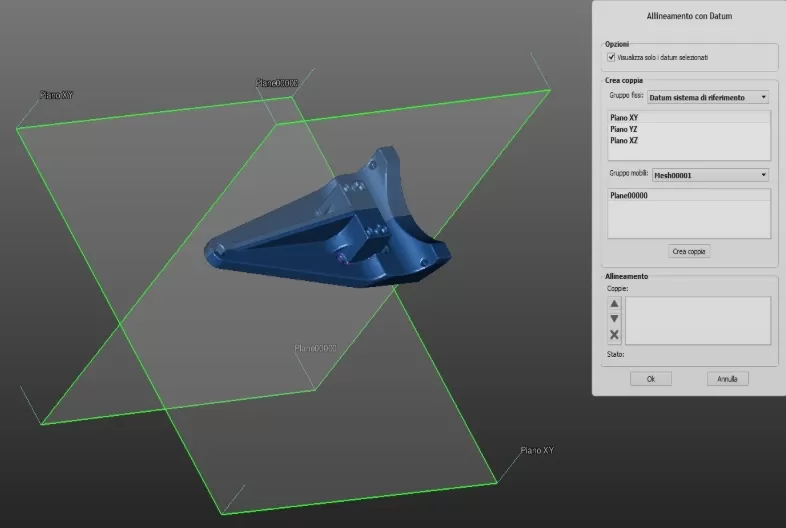
Task: Cancel with the Annulla button
Action: pyautogui.click(x=727, y=379)
